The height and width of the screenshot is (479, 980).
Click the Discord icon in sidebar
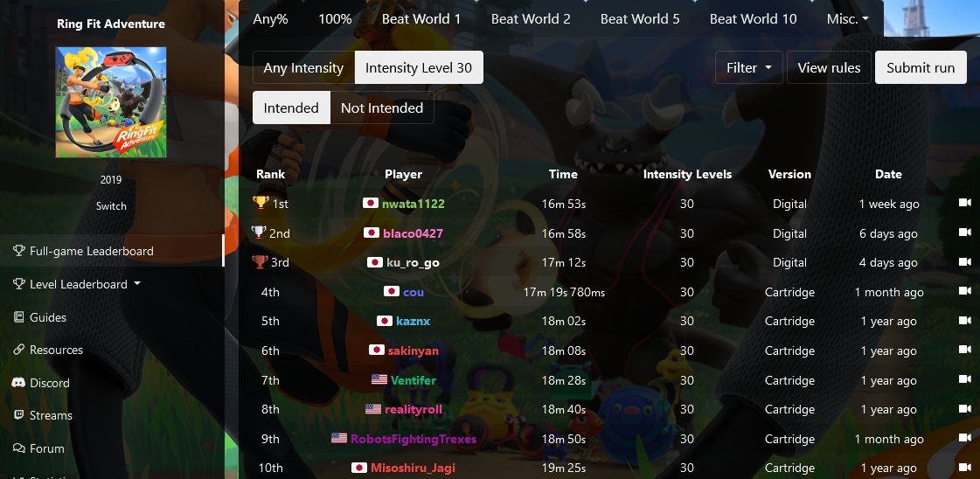click(x=18, y=383)
